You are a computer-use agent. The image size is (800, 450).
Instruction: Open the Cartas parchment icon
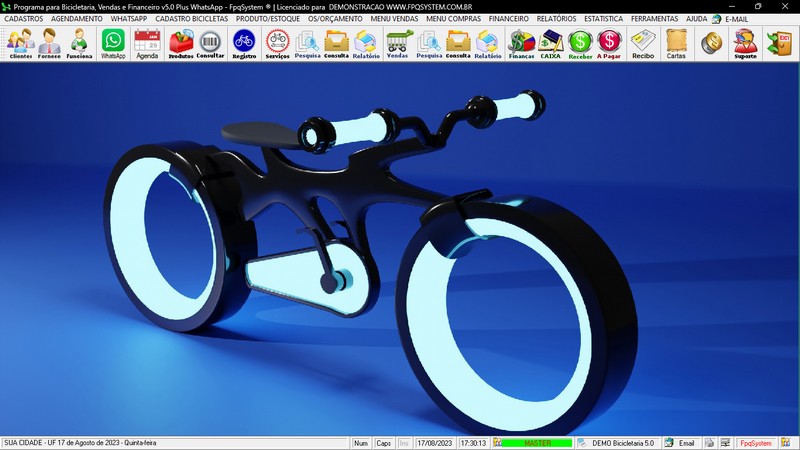(676, 44)
